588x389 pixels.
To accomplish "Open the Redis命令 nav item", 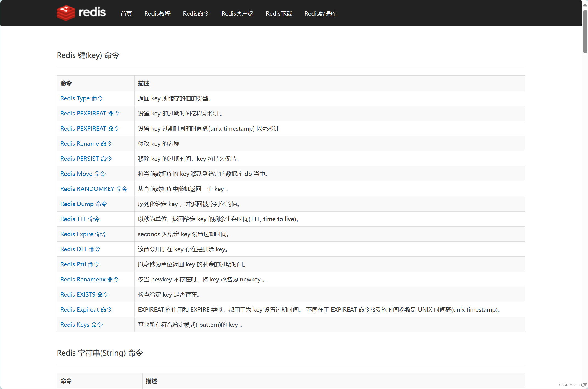I will click(196, 13).
